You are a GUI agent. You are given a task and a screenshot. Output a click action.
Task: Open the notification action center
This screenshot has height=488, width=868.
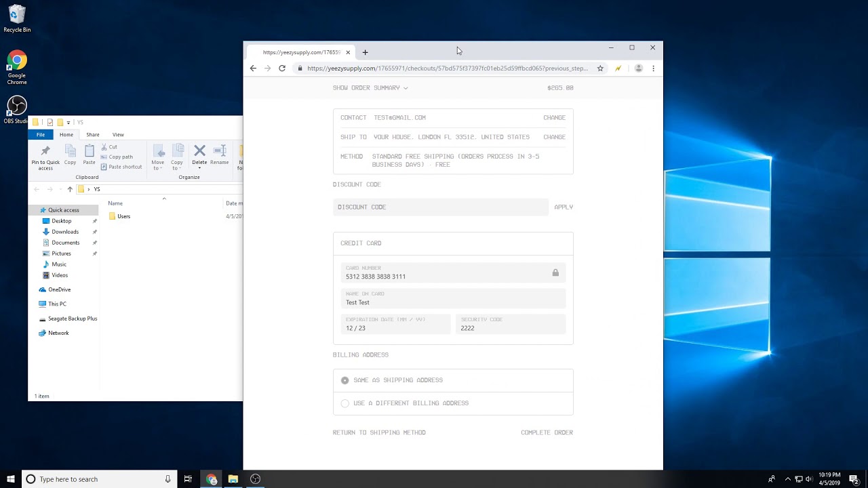[854, 479]
